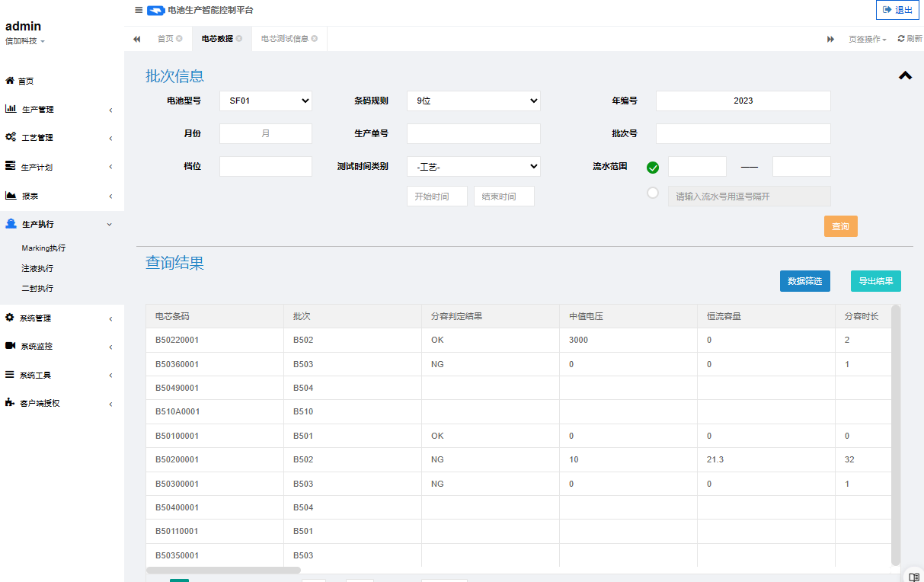Click the double-right tab scroll arrow

[830, 39]
